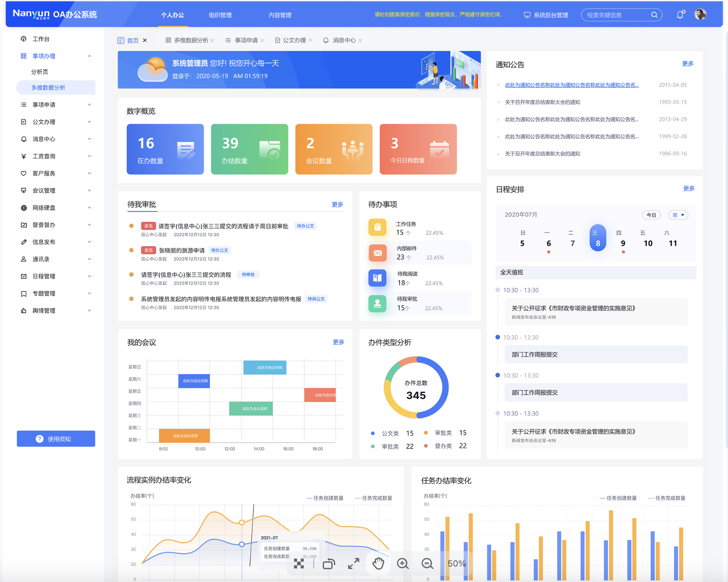The height and width of the screenshot is (582, 728).
Task: Expand the 消息中心 sidebar menu
Action: coord(89,139)
